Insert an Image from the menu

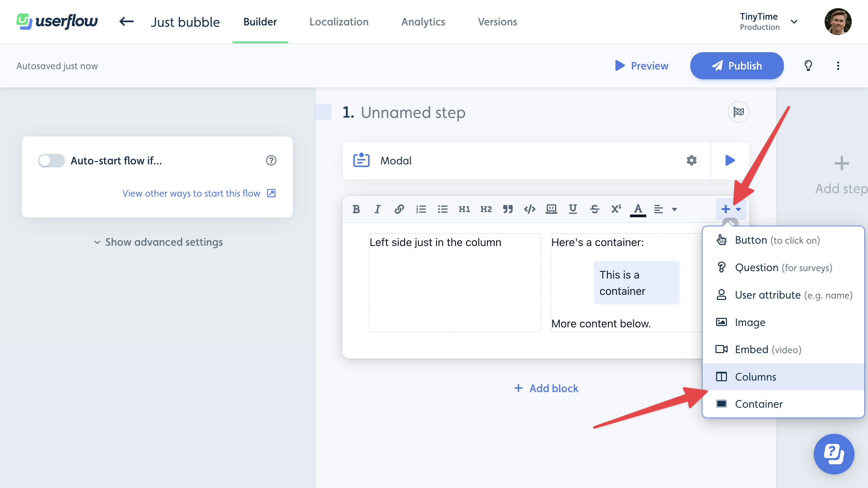[x=783, y=322]
